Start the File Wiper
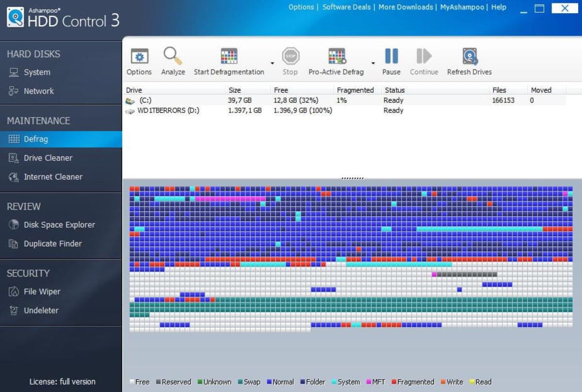 pyautogui.click(x=42, y=292)
